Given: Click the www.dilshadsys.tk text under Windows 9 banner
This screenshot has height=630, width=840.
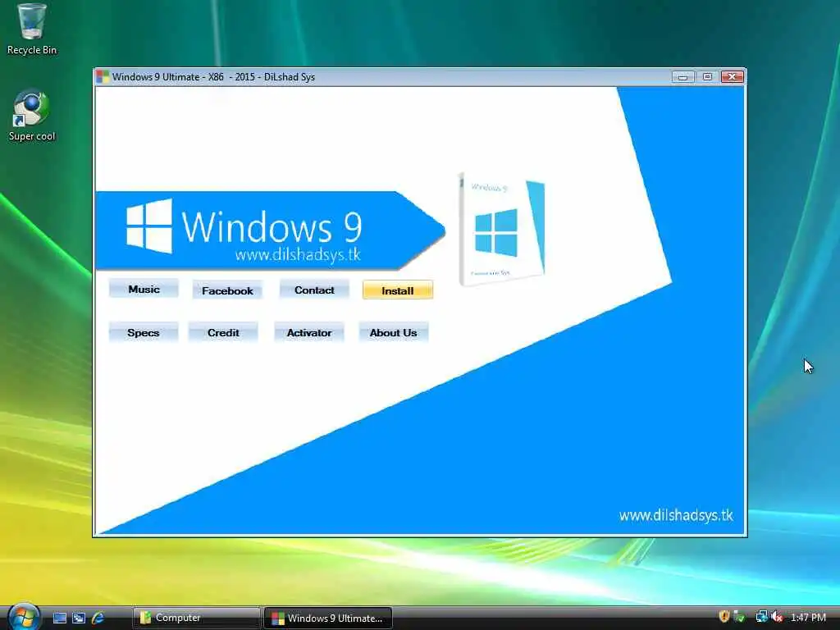Looking at the screenshot, I should coord(298,254).
